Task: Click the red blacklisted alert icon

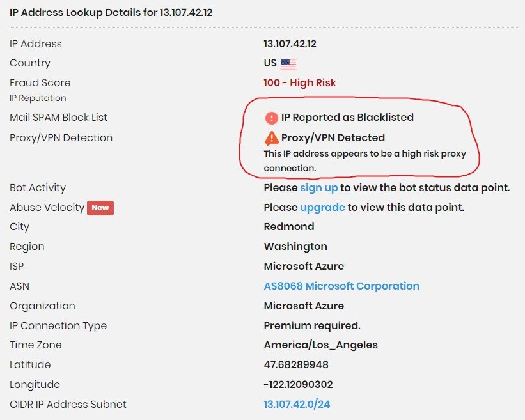Action: (x=272, y=118)
